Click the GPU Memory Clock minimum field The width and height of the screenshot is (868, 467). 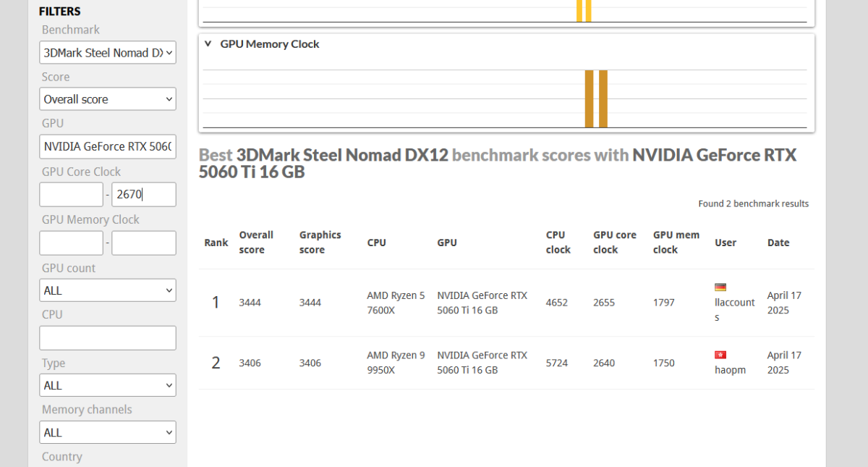pos(71,243)
